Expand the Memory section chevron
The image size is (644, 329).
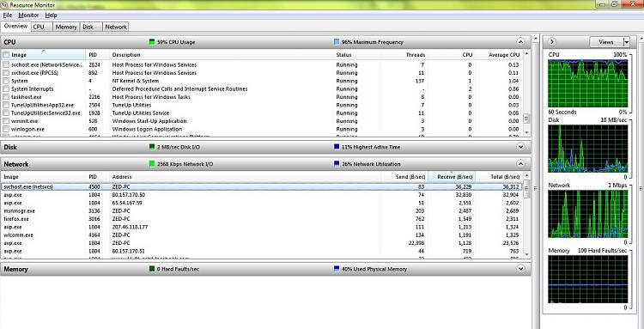(x=521, y=269)
